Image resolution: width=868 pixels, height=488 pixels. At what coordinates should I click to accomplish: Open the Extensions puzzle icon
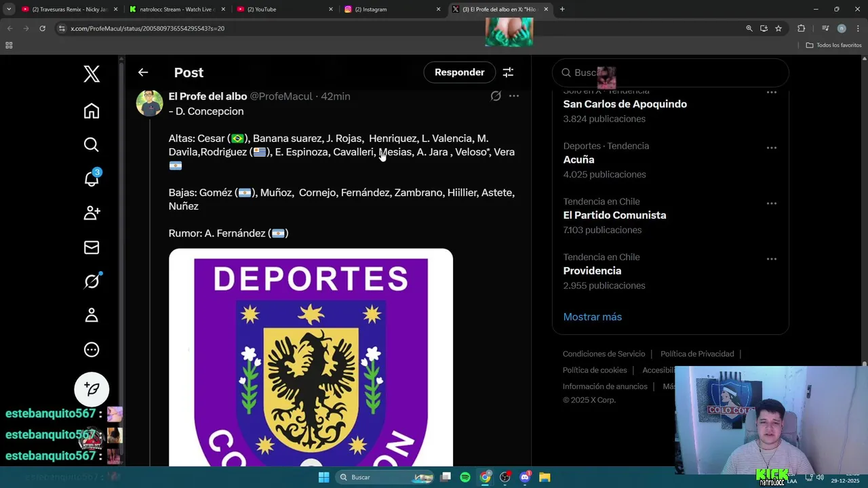tap(802, 28)
